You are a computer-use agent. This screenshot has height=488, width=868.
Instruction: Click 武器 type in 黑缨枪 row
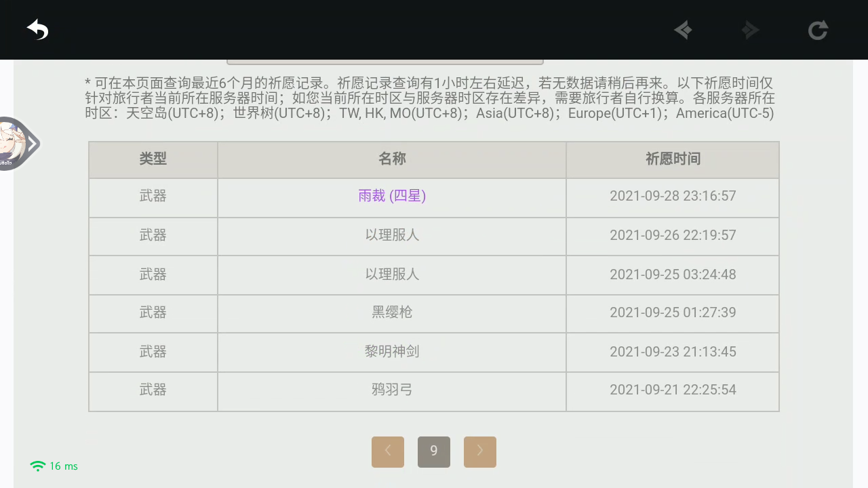point(153,312)
